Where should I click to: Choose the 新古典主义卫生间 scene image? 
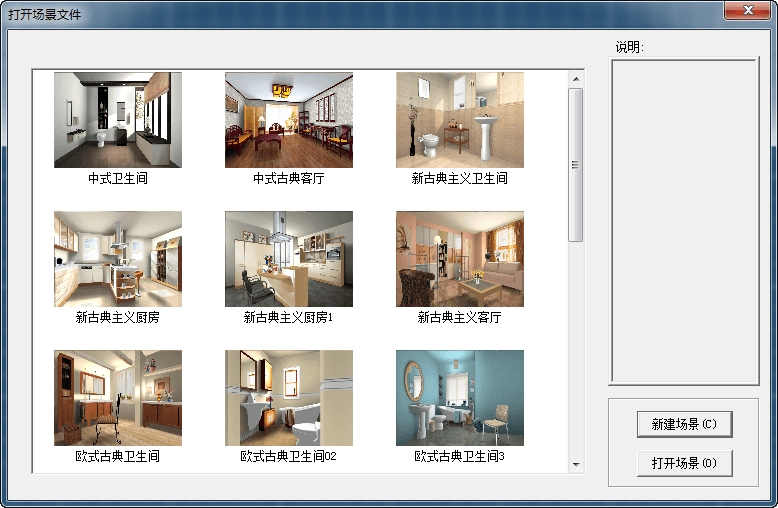460,120
